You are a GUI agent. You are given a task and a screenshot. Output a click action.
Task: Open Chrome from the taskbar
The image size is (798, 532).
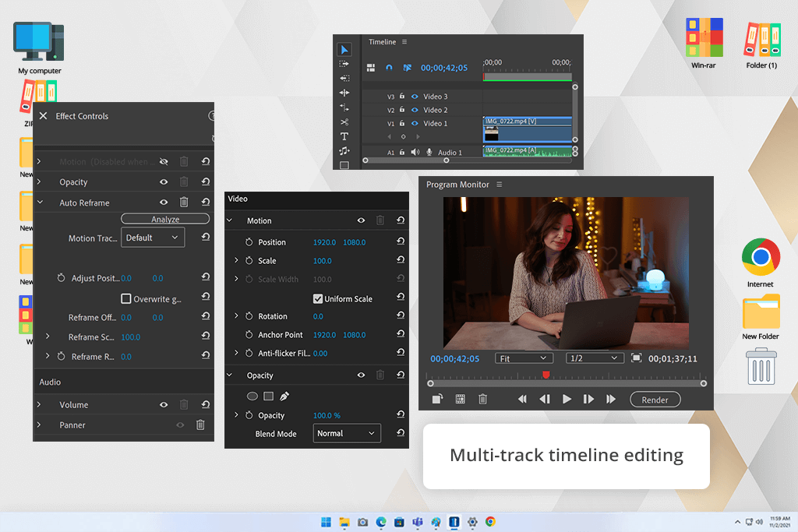pyautogui.click(x=490, y=522)
